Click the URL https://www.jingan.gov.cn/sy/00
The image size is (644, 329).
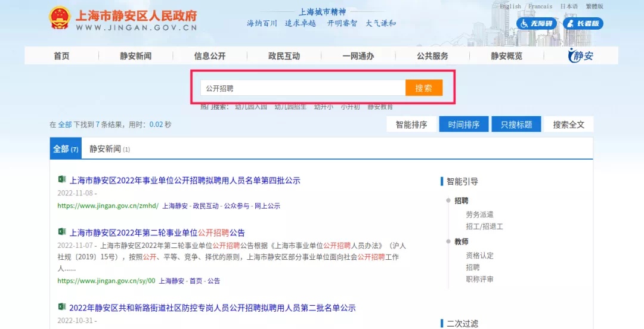pyautogui.click(x=106, y=281)
